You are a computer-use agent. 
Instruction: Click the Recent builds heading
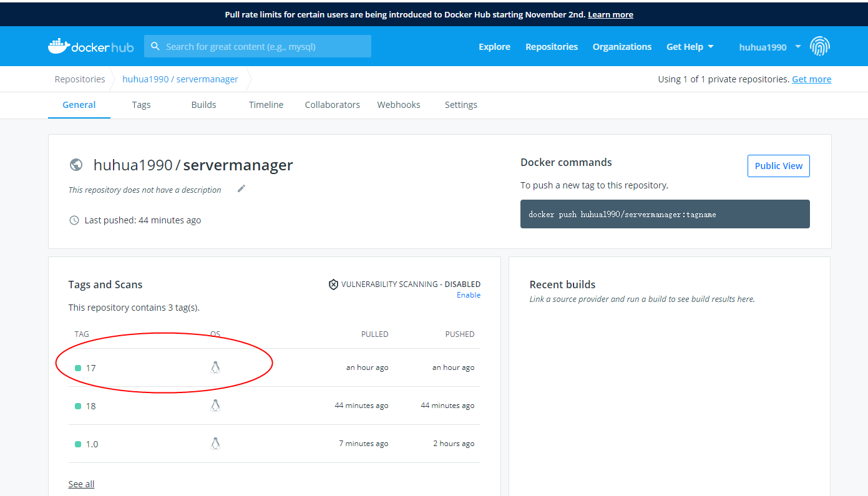click(563, 284)
